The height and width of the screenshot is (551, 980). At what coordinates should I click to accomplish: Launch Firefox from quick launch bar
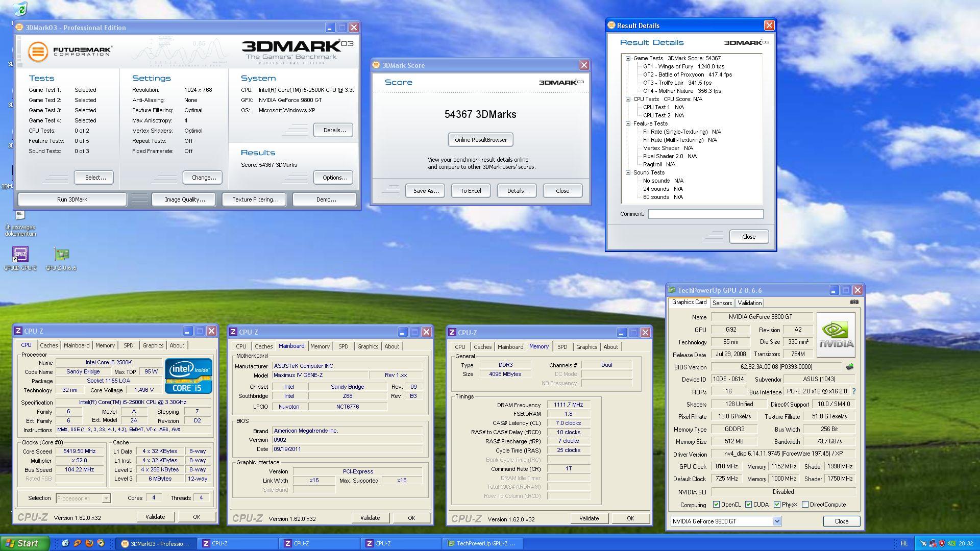point(89,543)
